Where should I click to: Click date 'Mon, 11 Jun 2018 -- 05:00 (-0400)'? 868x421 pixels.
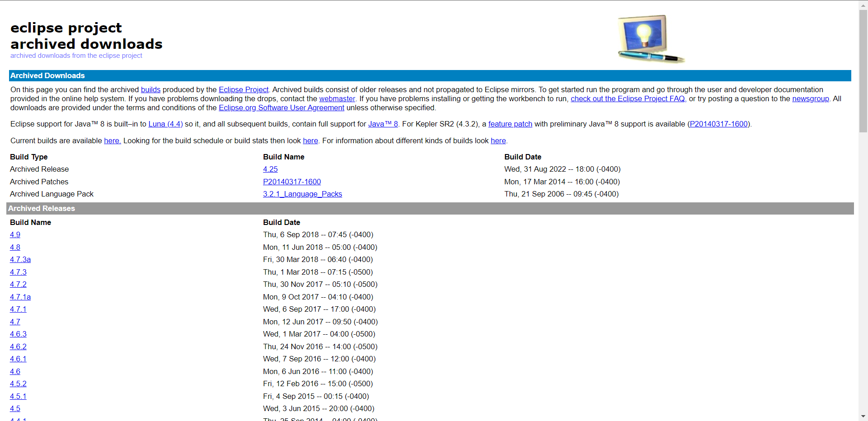[320, 247]
